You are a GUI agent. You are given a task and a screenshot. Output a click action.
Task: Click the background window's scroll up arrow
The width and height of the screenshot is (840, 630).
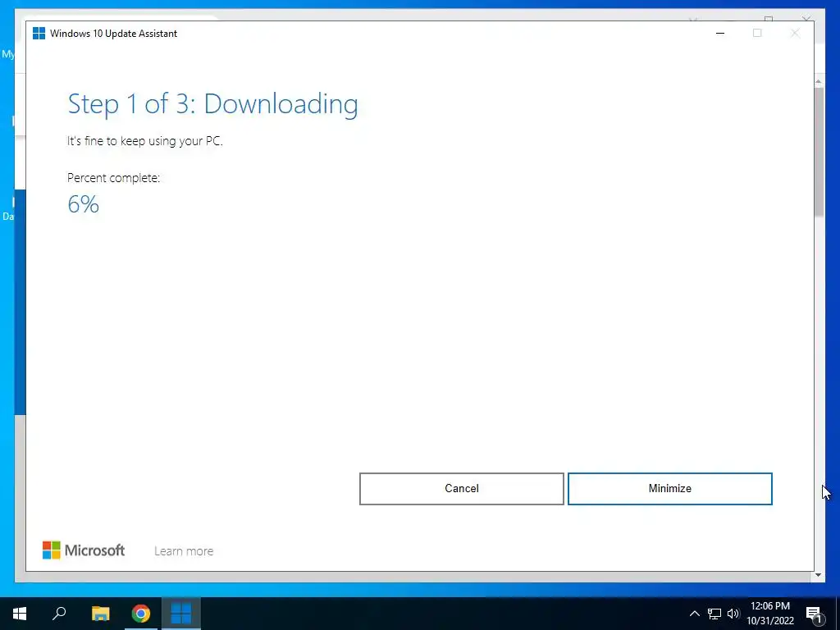click(x=819, y=82)
